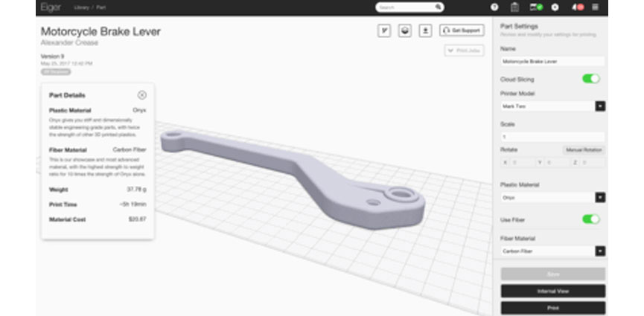Viewport: 644px width, 316px height.
Task: Click the Motorcycle Brake Lever title
Action: [101, 31]
